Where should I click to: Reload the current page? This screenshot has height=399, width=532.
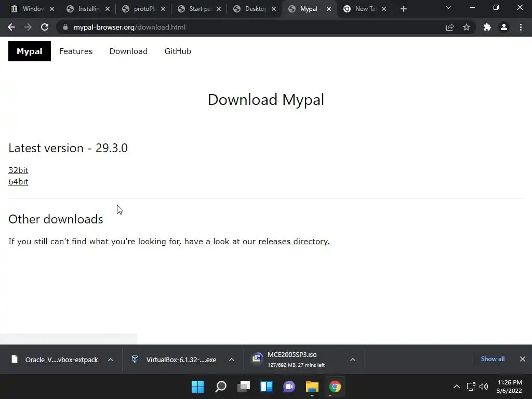click(45, 27)
